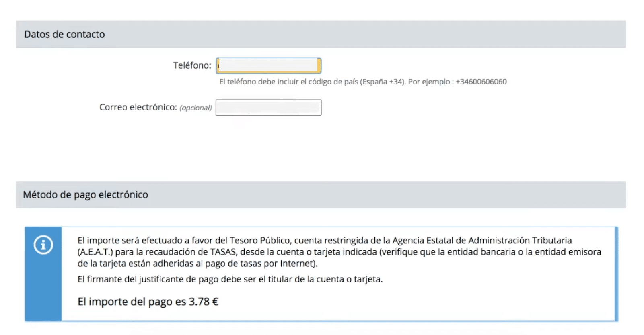This screenshot has width=644, height=335.
Task: Click 'Agencia Estatal de Administración Tributaria' text
Action: point(482,240)
